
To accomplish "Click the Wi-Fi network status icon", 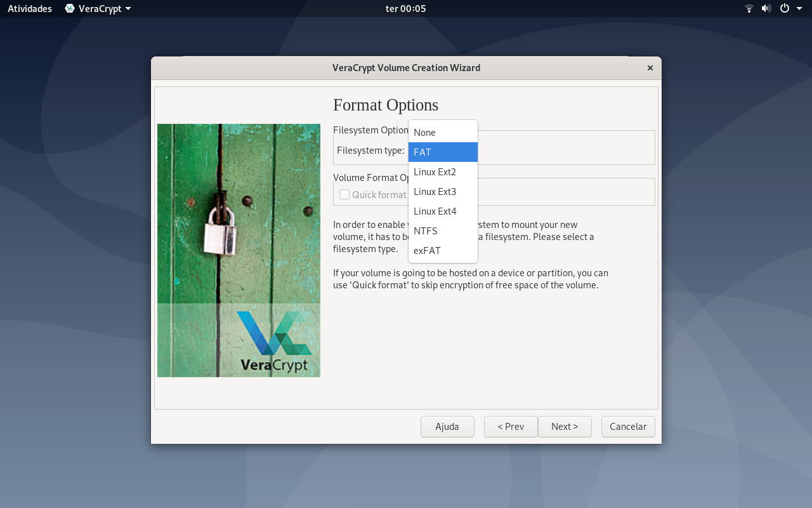I will pos(749,9).
